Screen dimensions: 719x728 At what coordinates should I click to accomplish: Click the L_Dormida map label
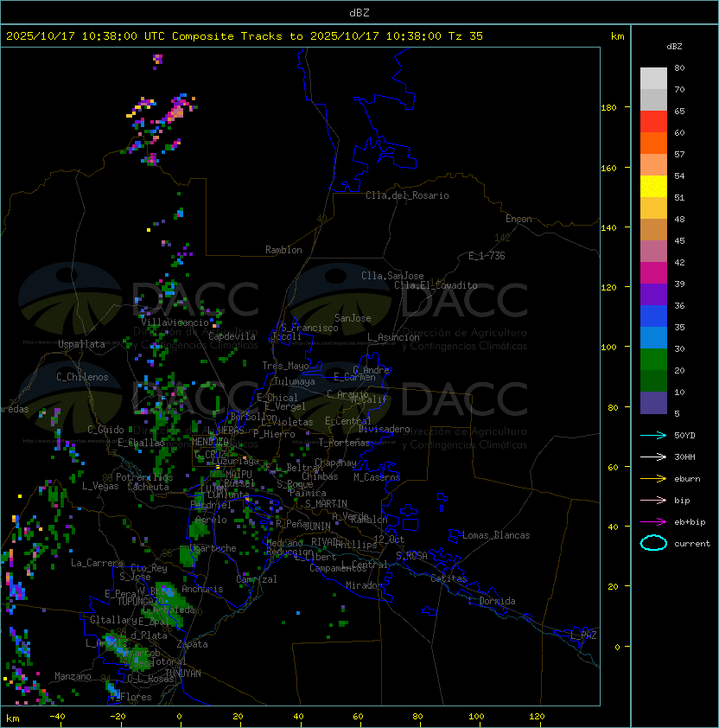[x=492, y=601]
